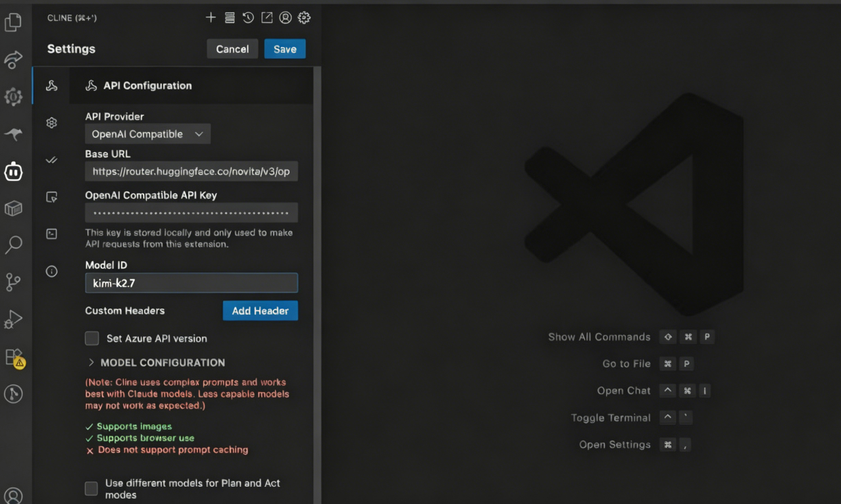Expand the MODEL CONFIGURATION section
Viewport: 841px width, 504px height.
tap(156, 363)
